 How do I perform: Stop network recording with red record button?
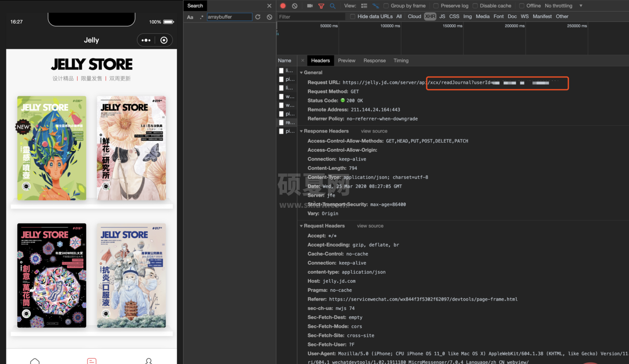(283, 6)
